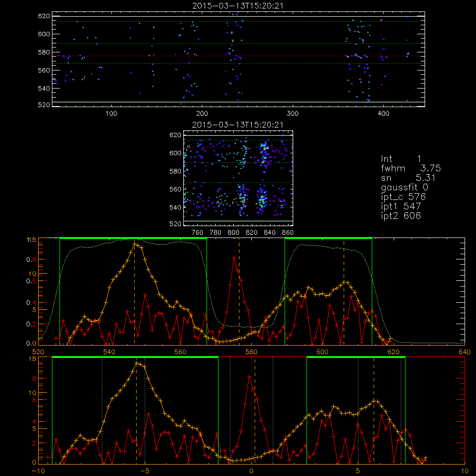Click the '520' x-axis label of upper profile plot
This screenshot has height=476, width=476.
pos(38,352)
